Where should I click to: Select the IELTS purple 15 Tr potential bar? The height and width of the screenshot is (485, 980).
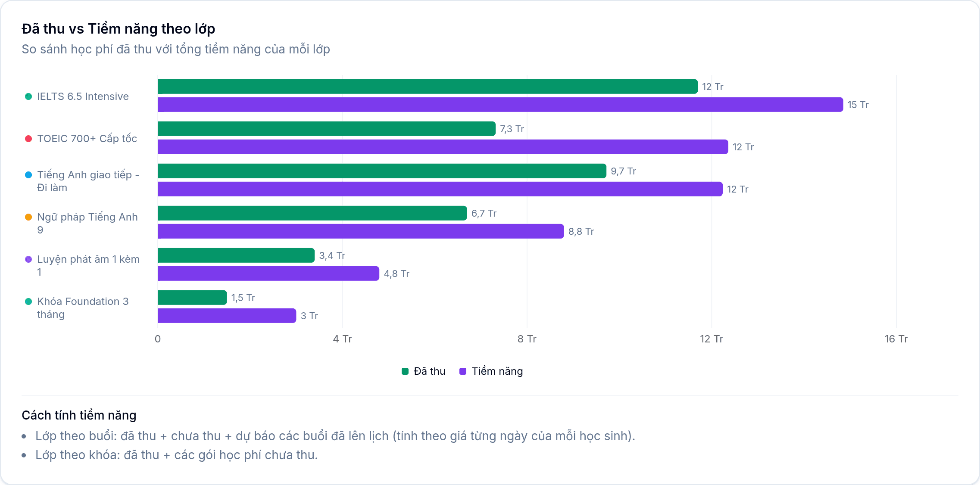coord(500,105)
